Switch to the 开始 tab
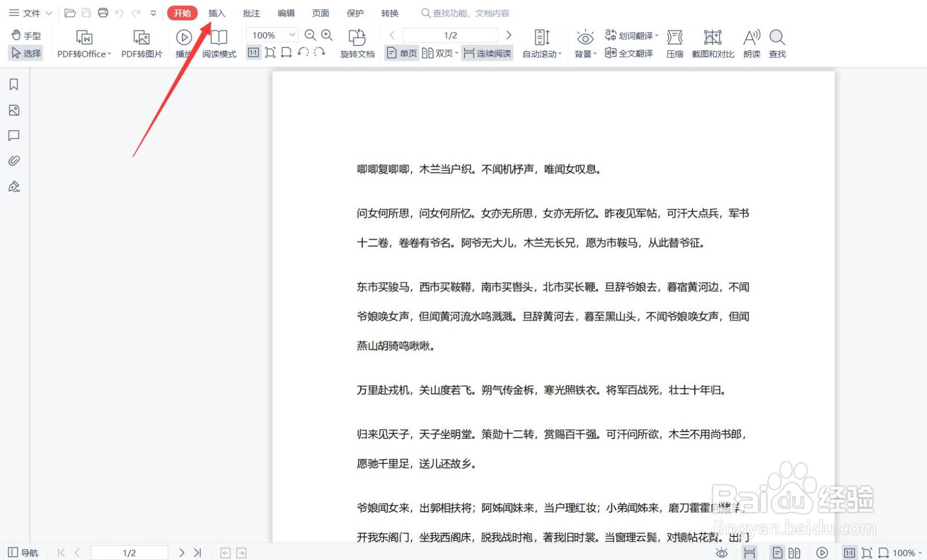 [x=183, y=13]
